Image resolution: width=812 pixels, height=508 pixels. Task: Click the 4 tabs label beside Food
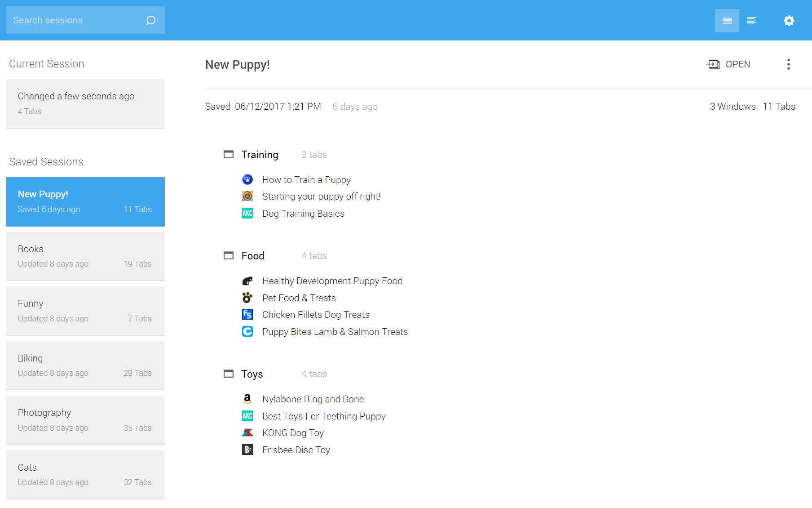(314, 256)
